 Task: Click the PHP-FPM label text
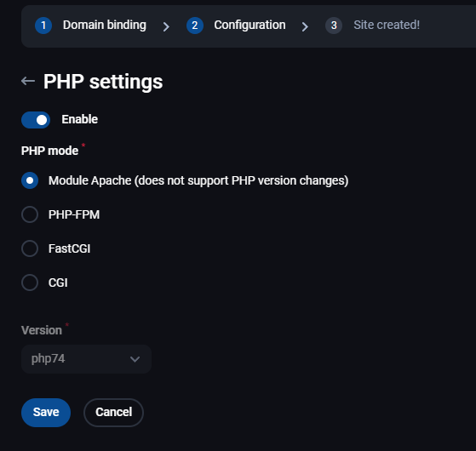[x=74, y=214]
